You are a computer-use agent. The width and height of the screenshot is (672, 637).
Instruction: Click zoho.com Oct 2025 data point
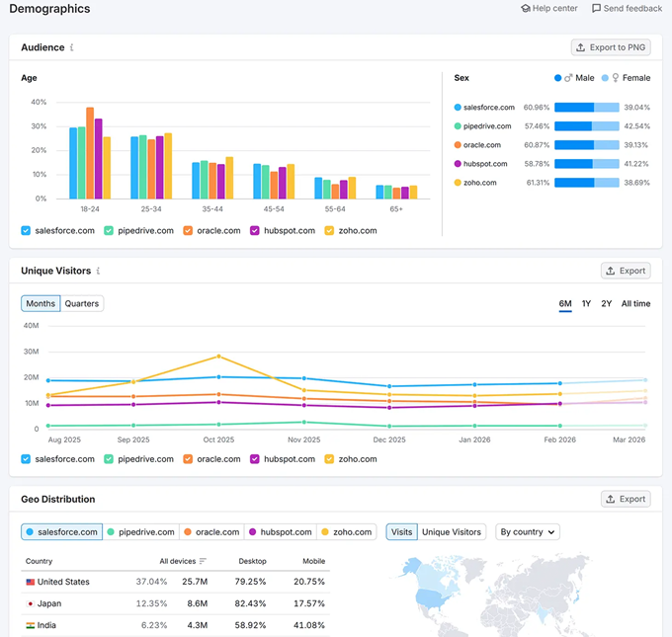tap(219, 356)
